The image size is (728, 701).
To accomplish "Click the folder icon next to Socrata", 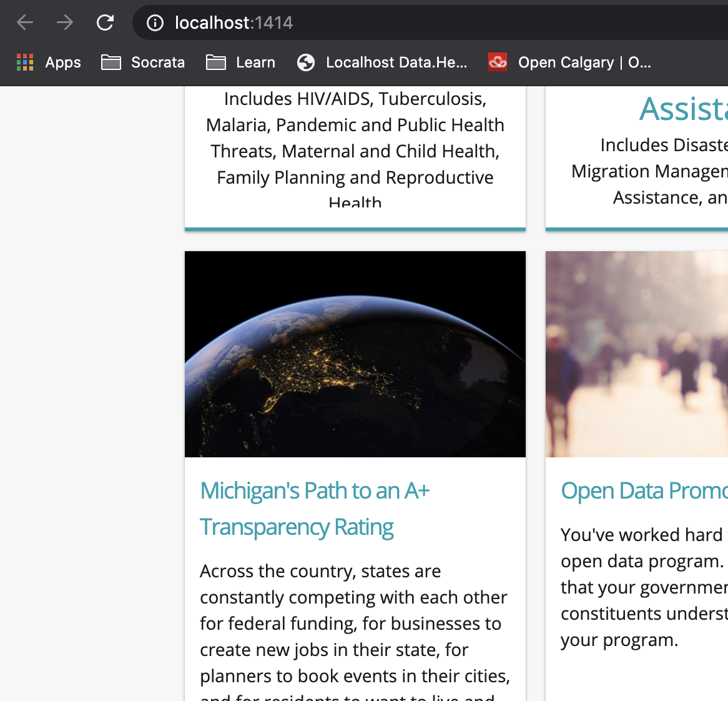I will point(111,62).
